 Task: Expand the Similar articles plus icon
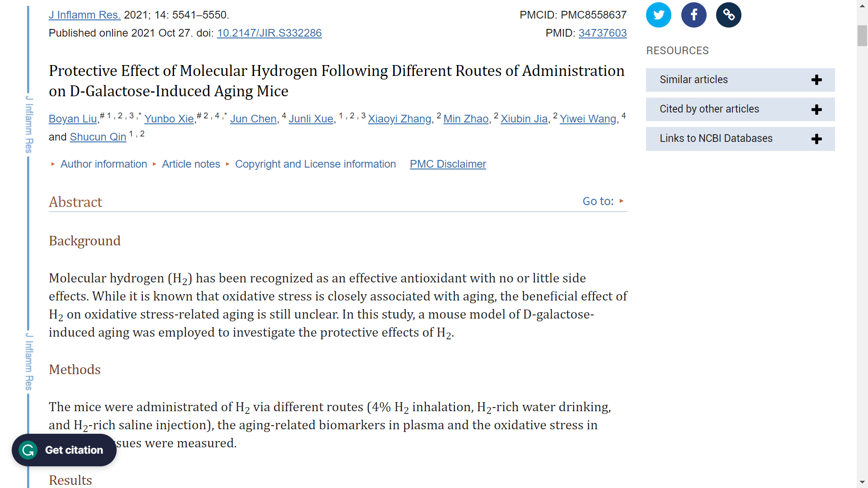[816, 80]
